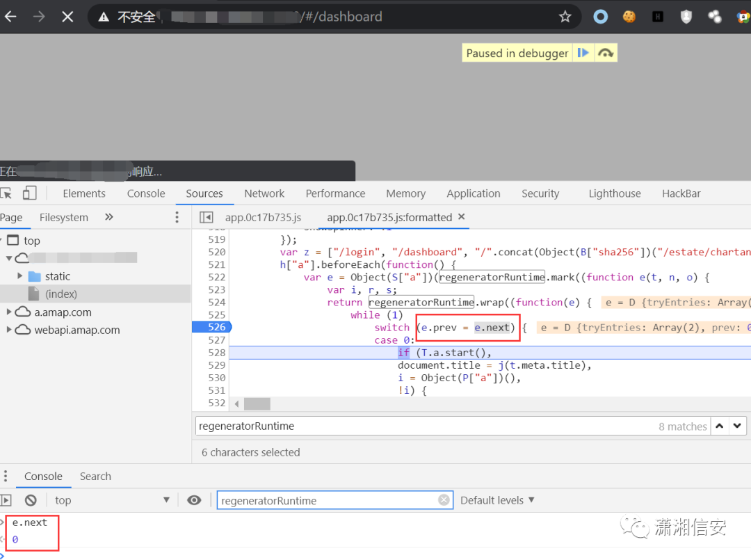Toggle the file navigator sidebar icon
Screen dimensions: 751x560
coord(207,218)
